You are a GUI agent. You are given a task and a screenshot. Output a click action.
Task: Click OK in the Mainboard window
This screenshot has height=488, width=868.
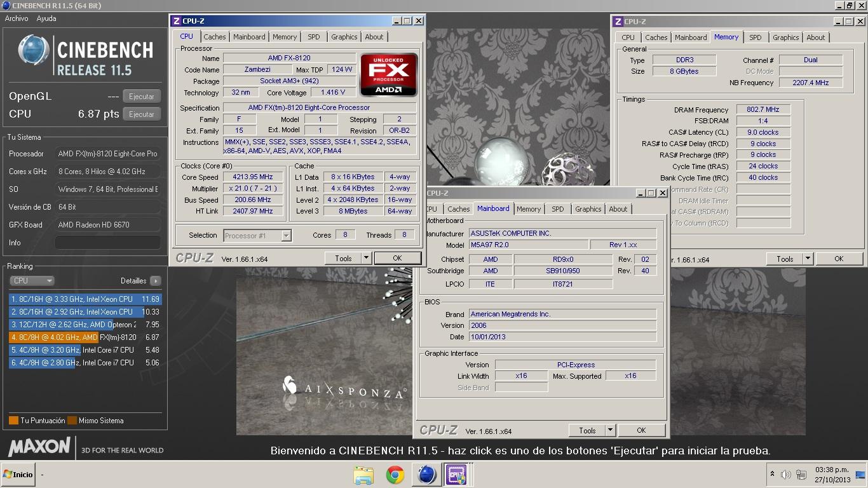click(641, 430)
